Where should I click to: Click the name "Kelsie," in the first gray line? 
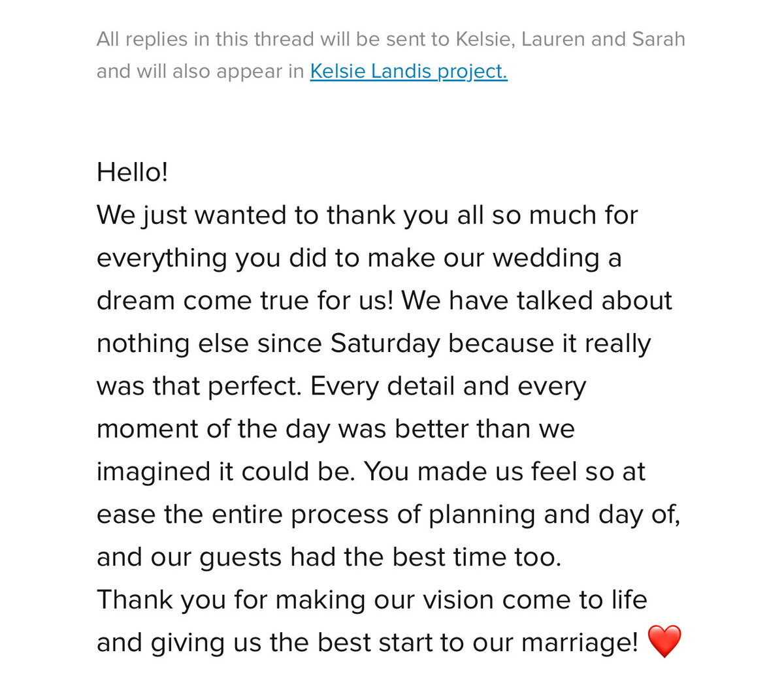click(x=485, y=39)
